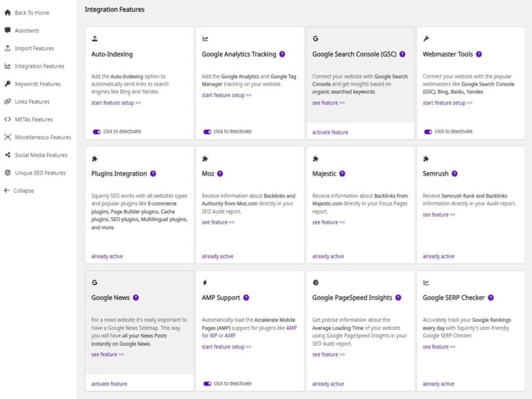Open Assistants via the speech bubble icon
Image resolution: width=532 pixels, height=399 pixels.
pos(7,30)
